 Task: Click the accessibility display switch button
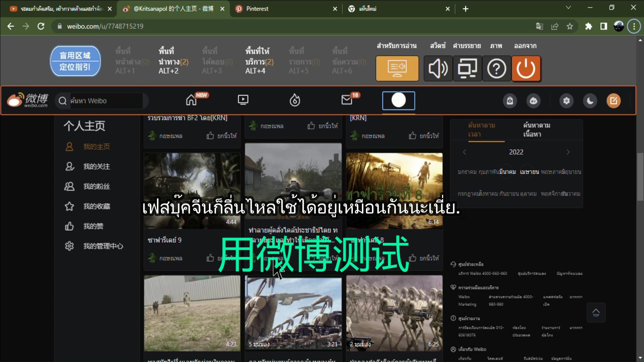coord(467,68)
